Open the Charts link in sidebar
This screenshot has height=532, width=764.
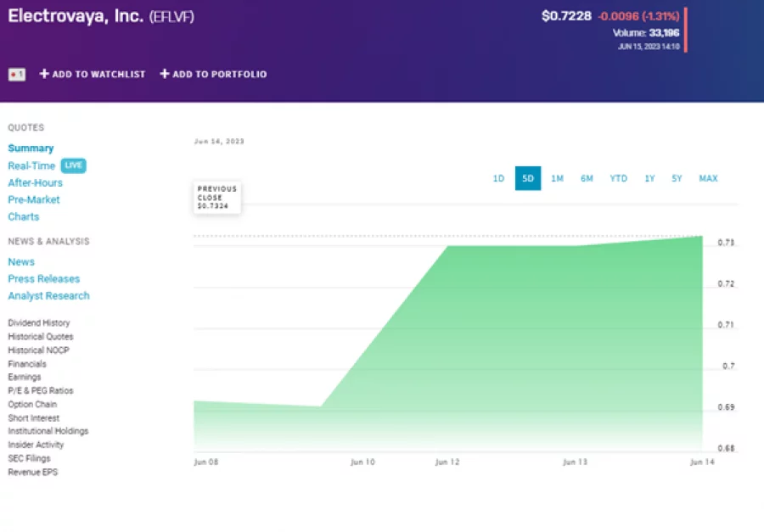24,216
